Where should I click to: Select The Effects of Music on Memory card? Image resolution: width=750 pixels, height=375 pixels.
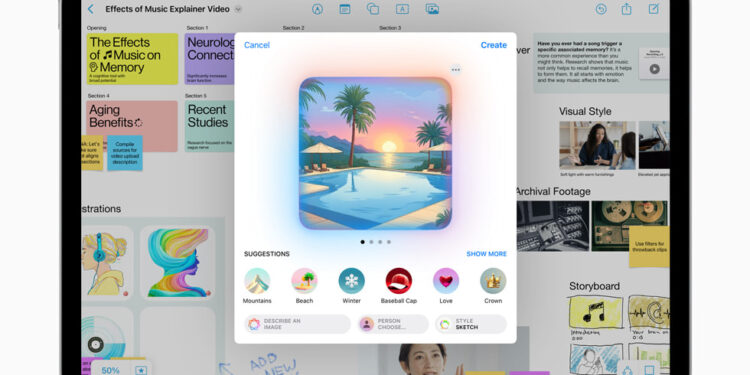[132, 59]
